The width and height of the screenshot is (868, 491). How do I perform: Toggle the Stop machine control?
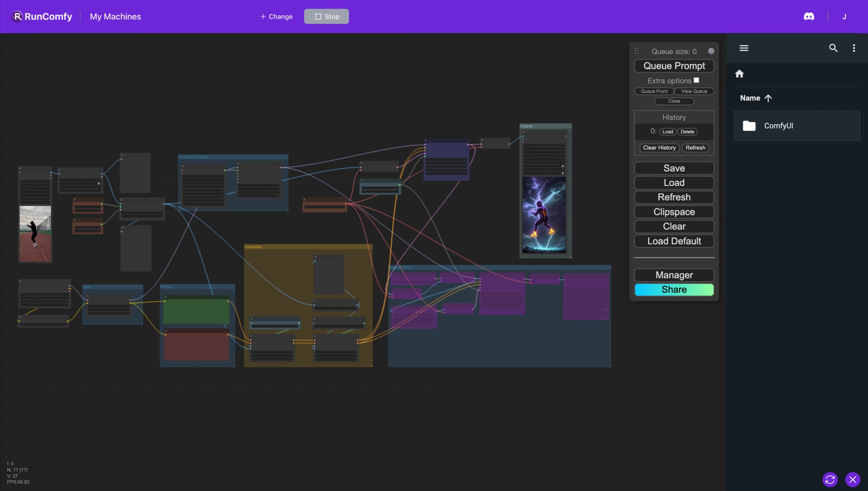[x=326, y=16]
